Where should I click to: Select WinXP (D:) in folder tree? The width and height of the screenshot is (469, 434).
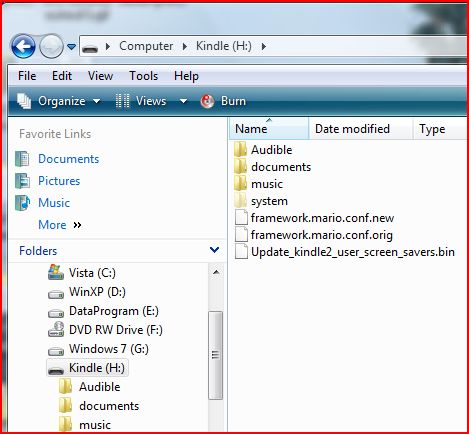(97, 292)
